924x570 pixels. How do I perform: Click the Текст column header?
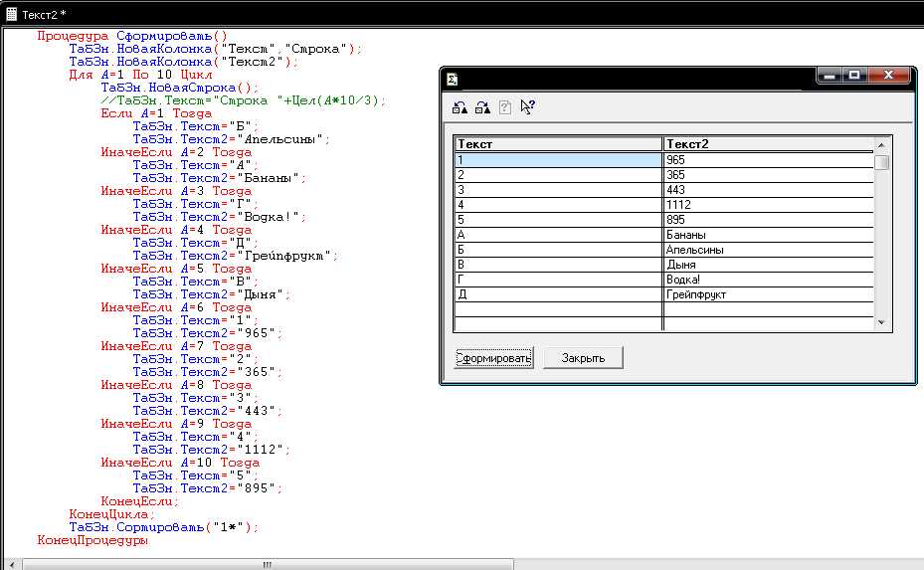pyautogui.click(x=559, y=144)
